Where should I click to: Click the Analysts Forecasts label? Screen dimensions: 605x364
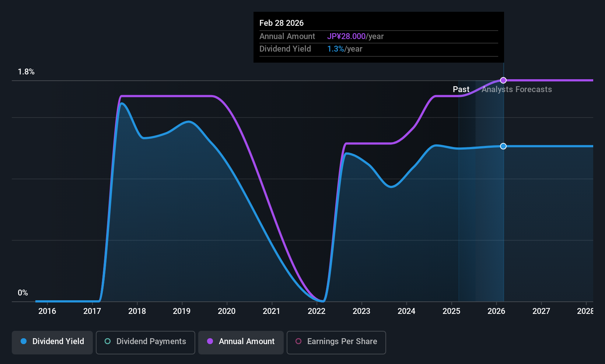point(517,90)
